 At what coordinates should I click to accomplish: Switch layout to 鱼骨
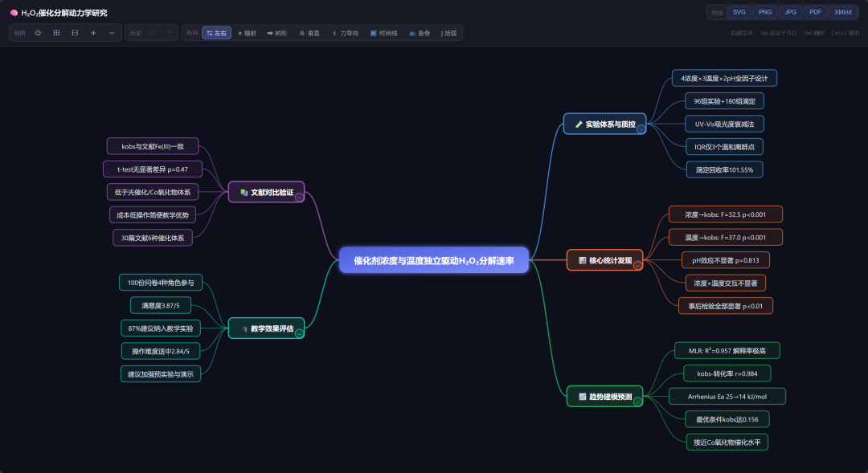pyautogui.click(x=420, y=33)
